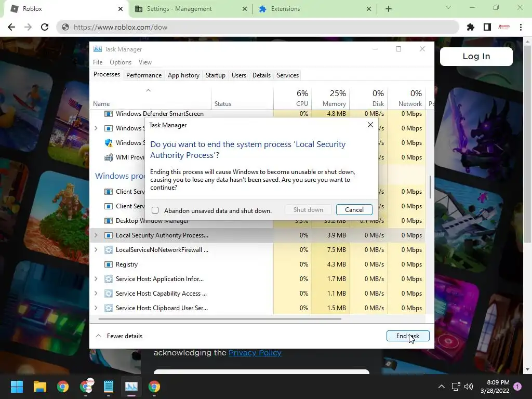
Task: Expand the Windows S row below SmartScreen
Action: click(x=96, y=128)
